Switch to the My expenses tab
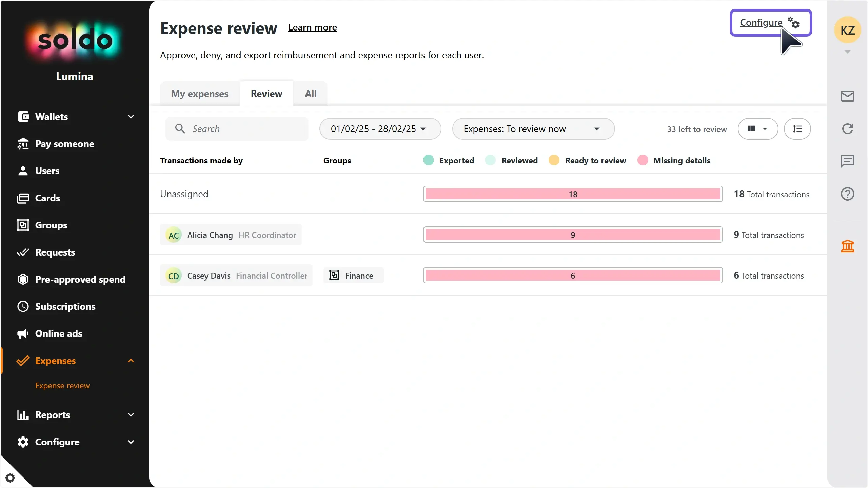This screenshot has height=488, width=868. coord(200,94)
